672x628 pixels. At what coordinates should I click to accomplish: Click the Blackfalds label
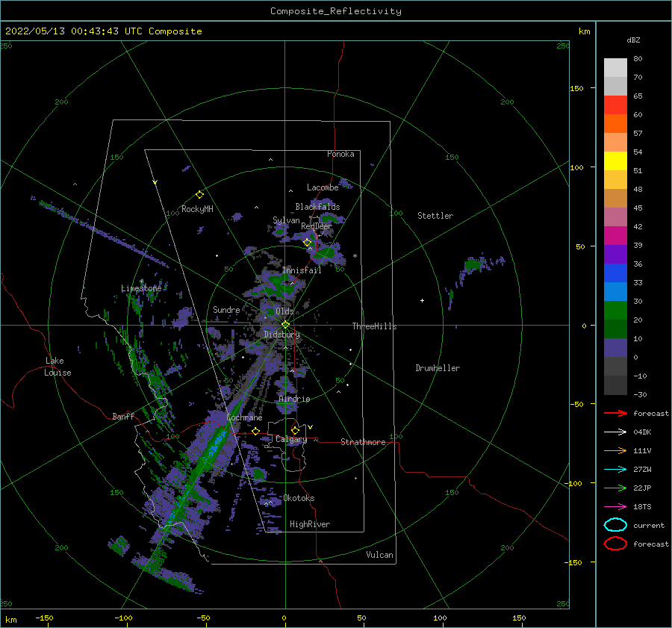tap(317, 207)
